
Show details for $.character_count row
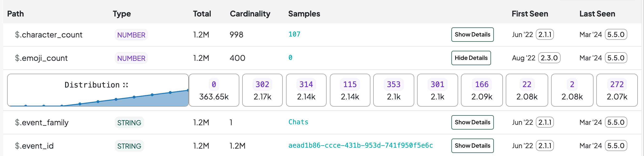click(472, 35)
